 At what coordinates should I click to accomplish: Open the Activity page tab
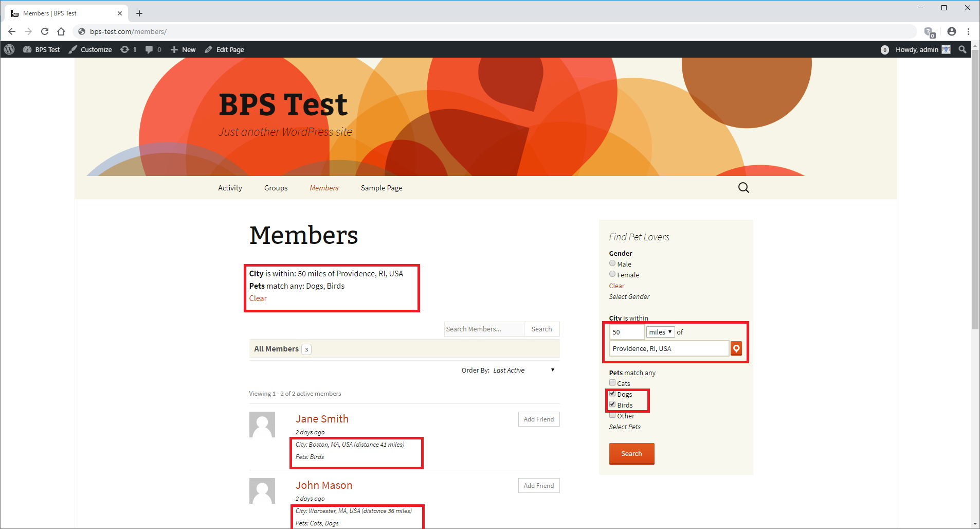230,188
